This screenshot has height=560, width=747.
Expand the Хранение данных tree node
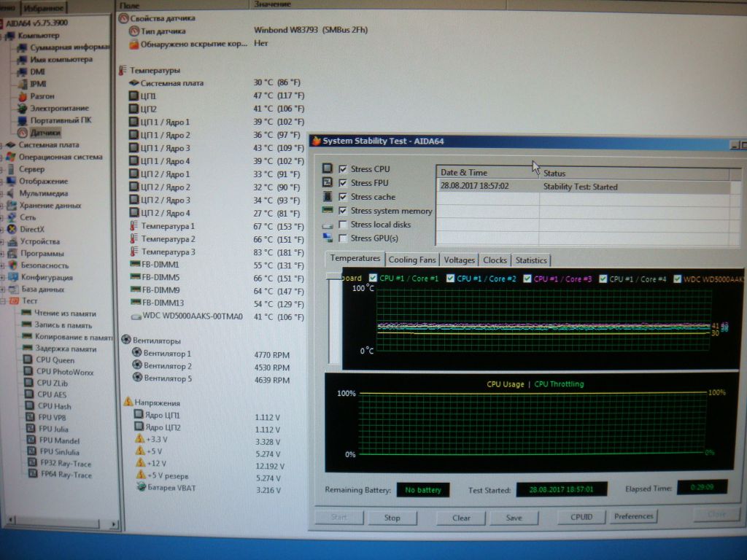[x=2, y=206]
